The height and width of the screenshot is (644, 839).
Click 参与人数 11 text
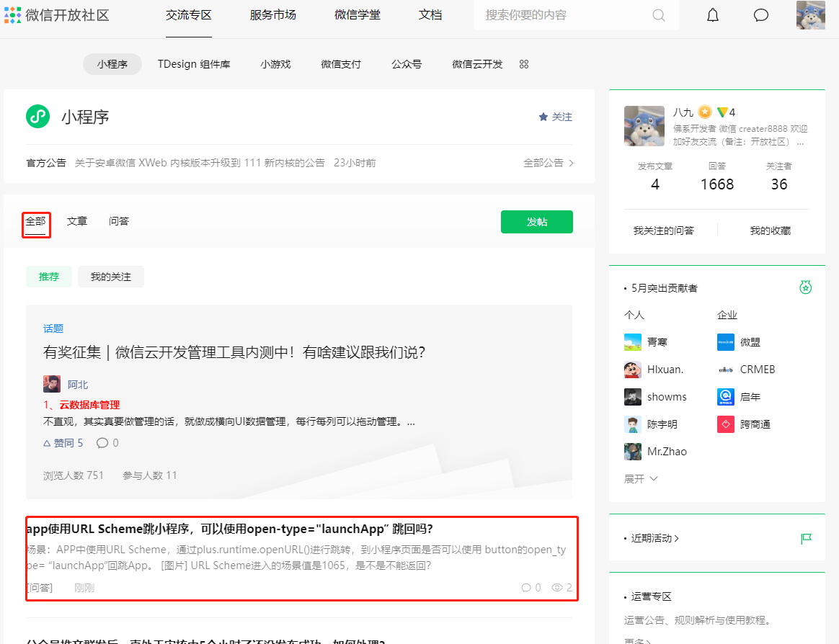pos(149,475)
